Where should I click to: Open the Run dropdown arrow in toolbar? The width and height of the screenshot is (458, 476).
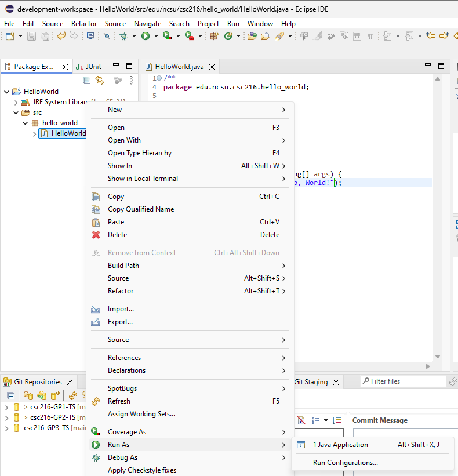point(156,36)
